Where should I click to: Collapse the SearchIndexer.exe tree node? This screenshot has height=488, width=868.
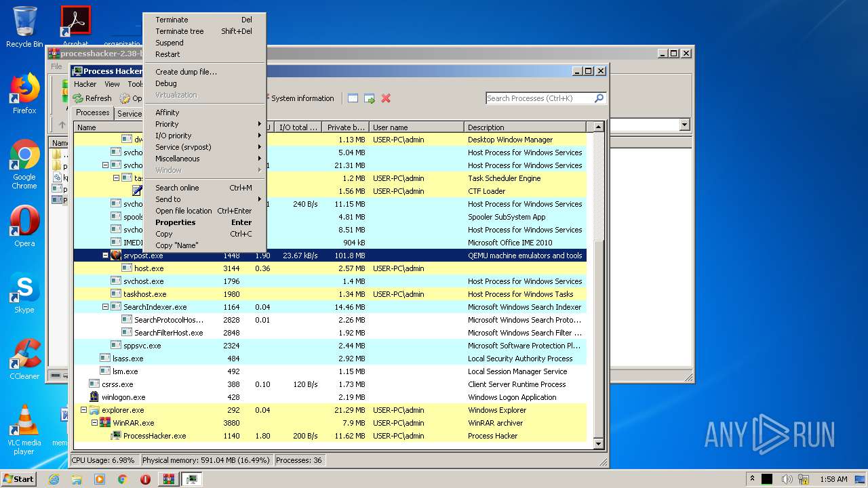(105, 307)
